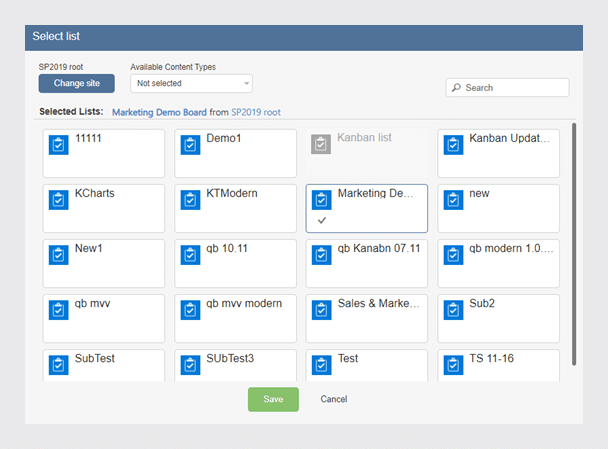Click the Kanban Updat... list icon
The height and width of the screenshot is (449, 608).
453,145
